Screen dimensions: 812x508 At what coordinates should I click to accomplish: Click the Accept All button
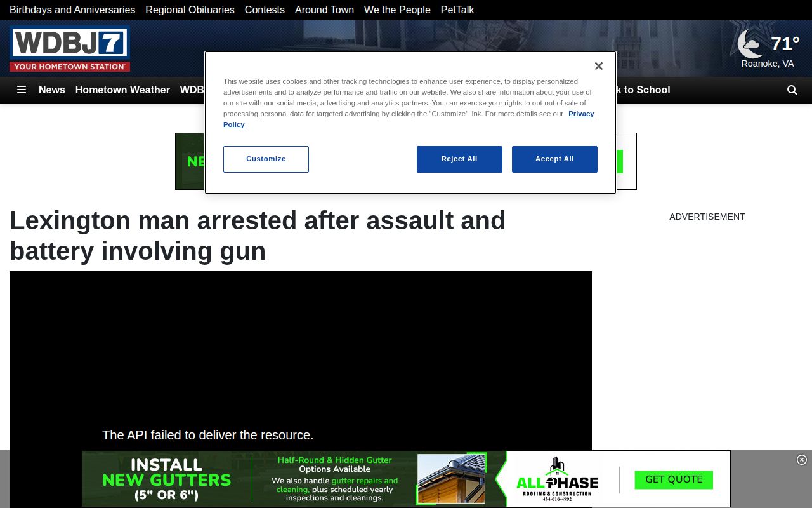(554, 159)
